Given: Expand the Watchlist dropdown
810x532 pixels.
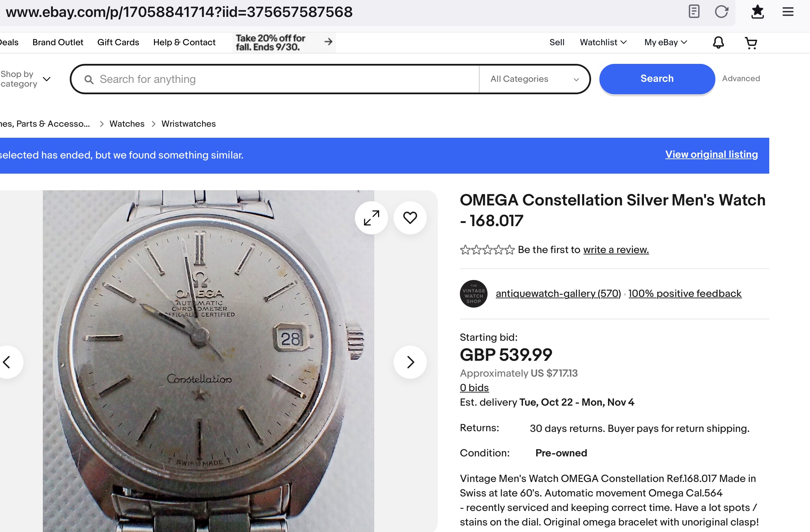Looking at the screenshot, I should click(603, 42).
